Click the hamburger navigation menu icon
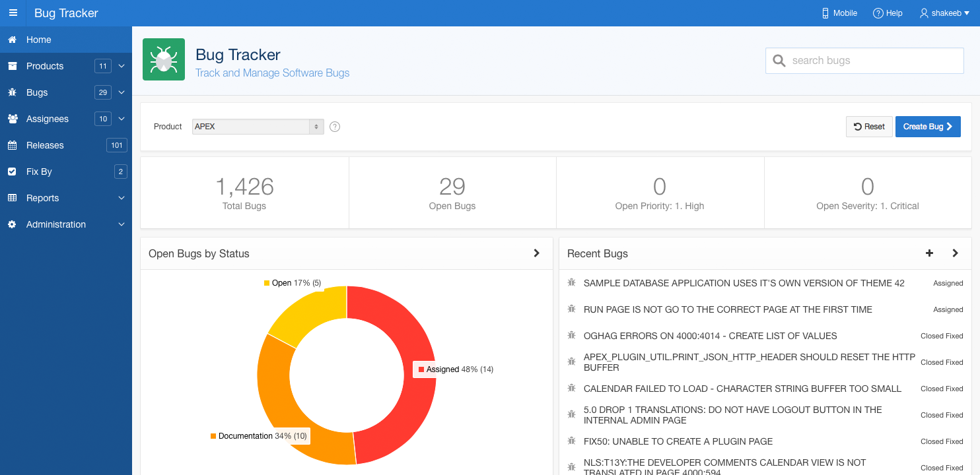This screenshot has height=475, width=980. point(13,13)
